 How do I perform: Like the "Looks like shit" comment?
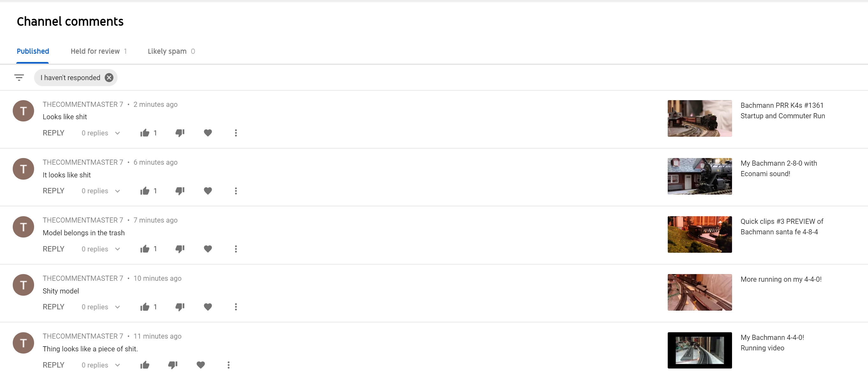pyautogui.click(x=145, y=133)
